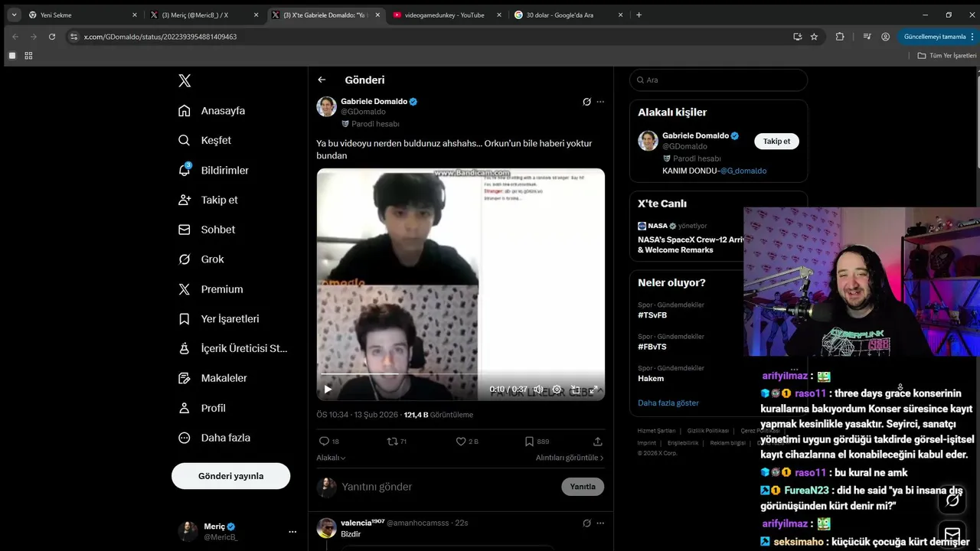Open Takip et sidebar item
The width and height of the screenshot is (980, 551).
click(x=208, y=200)
